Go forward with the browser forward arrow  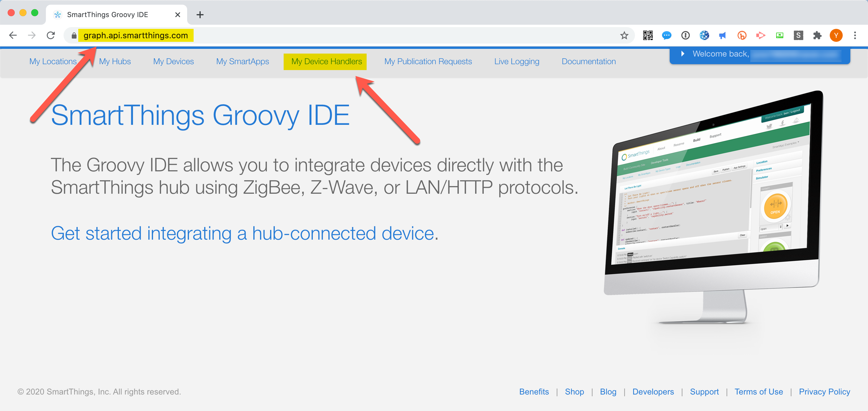[32, 35]
